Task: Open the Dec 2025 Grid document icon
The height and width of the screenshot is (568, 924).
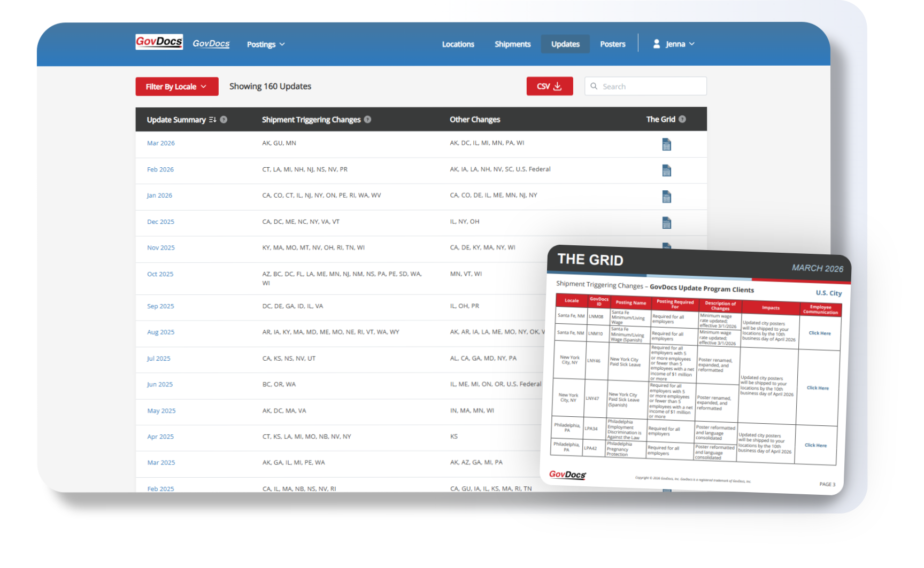Action: click(x=666, y=223)
